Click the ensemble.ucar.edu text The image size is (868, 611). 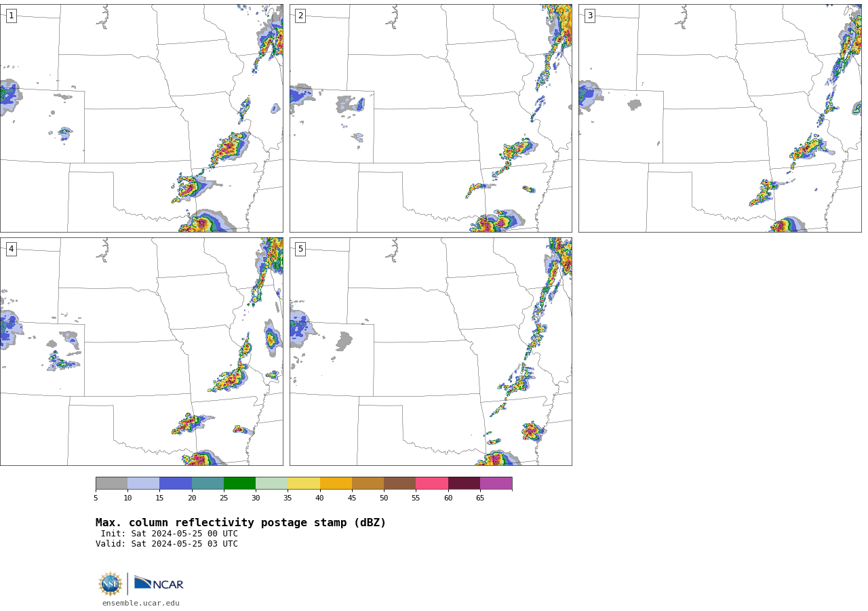(141, 603)
